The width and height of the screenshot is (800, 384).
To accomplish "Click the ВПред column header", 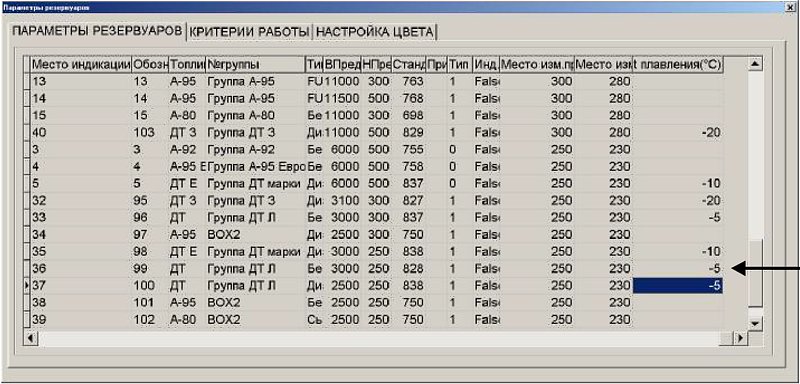I will [342, 64].
